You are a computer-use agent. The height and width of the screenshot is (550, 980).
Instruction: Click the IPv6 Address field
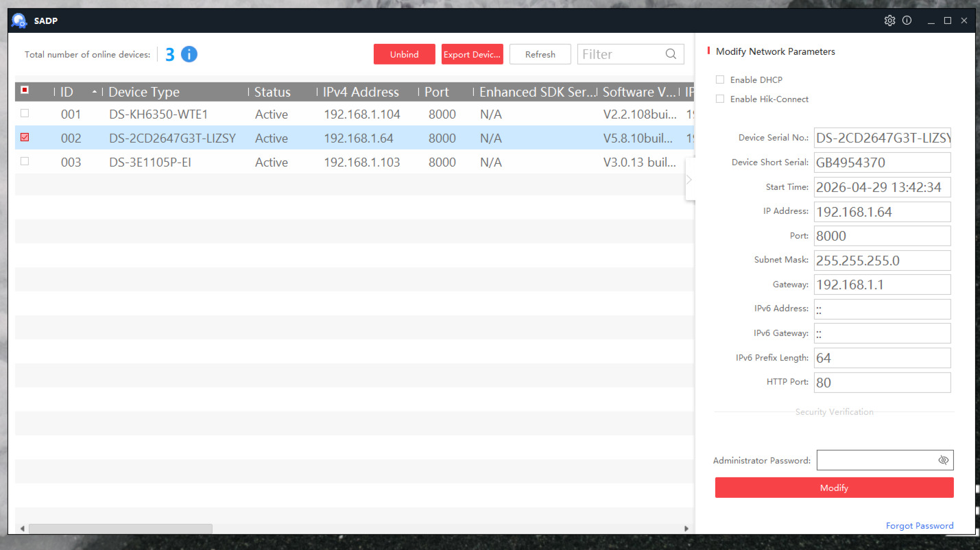883,309
